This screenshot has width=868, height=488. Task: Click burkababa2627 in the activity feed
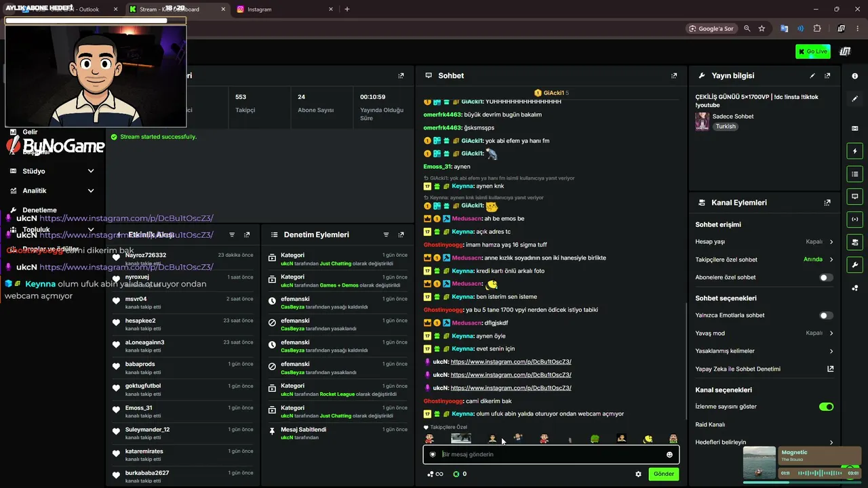click(x=147, y=473)
